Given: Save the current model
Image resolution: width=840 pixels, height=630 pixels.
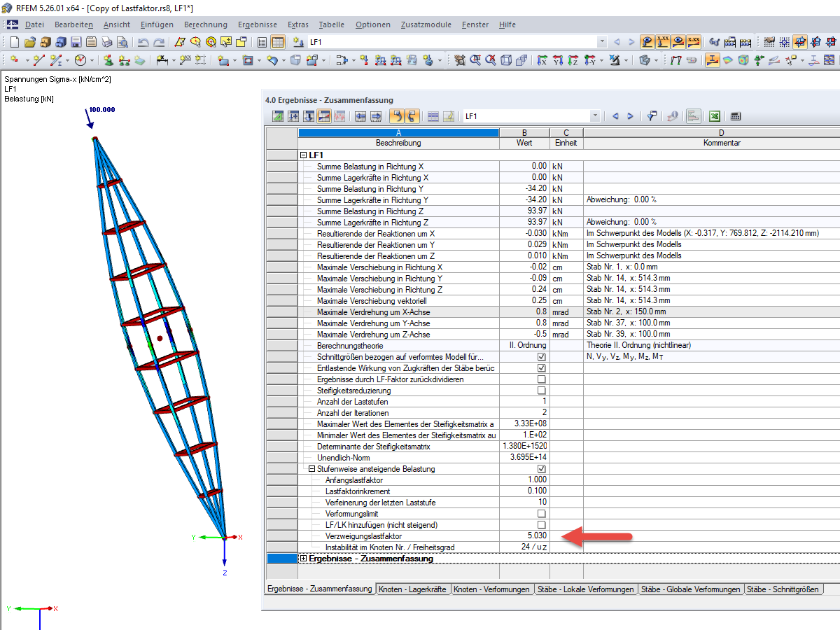Looking at the screenshot, I should pos(76,42).
